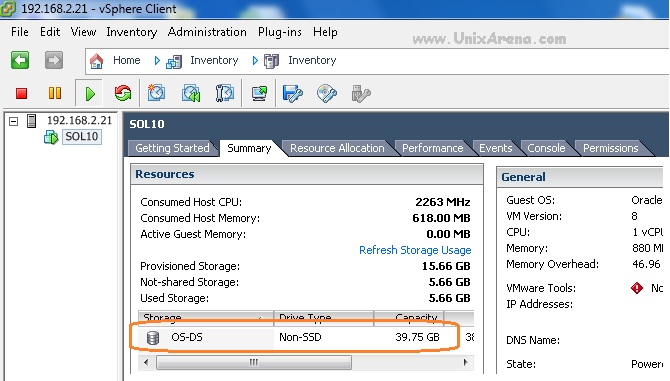
Task: Switch to the Performance tab
Action: coord(432,148)
